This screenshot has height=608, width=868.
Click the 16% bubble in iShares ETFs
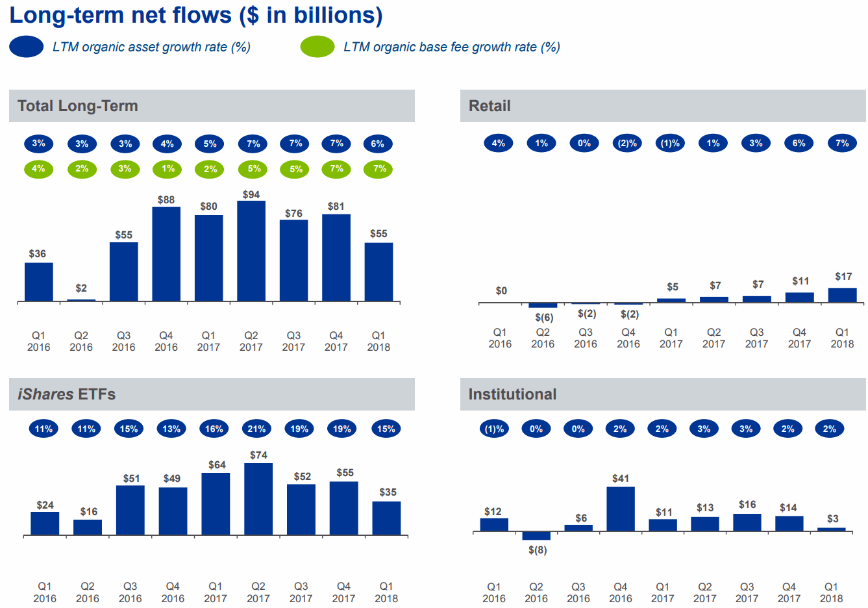click(x=214, y=429)
